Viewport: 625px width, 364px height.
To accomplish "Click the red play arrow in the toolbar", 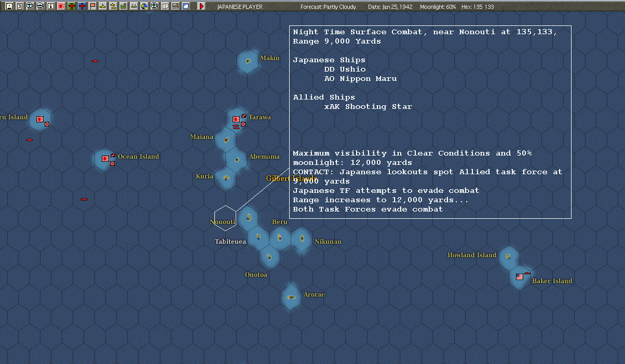I will (x=202, y=6).
